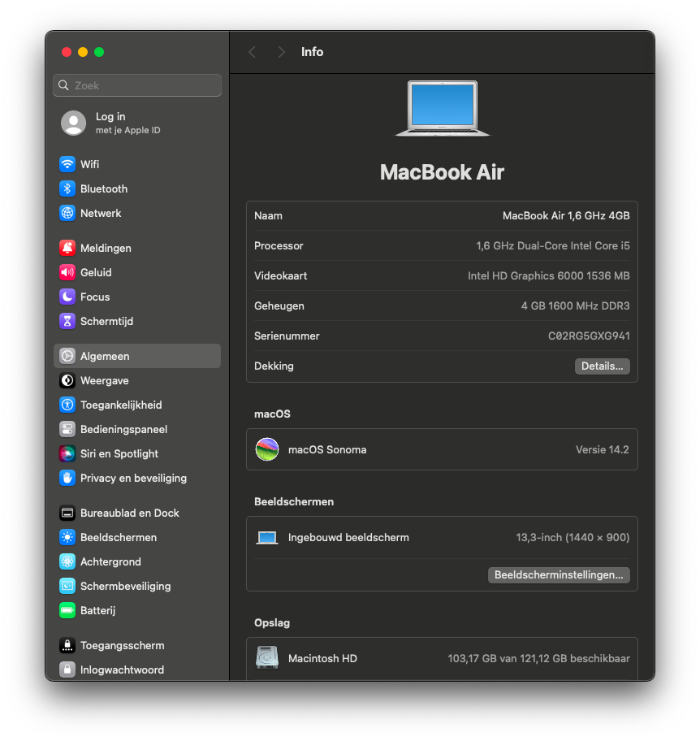The height and width of the screenshot is (741, 700).
Task: Open the Schermbeveiliging icon
Action: (x=67, y=586)
